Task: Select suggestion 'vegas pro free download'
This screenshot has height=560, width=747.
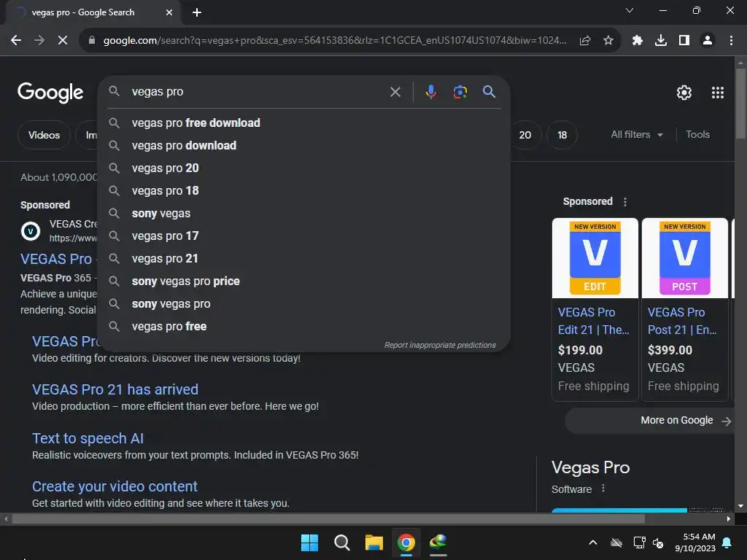Action: click(303, 122)
